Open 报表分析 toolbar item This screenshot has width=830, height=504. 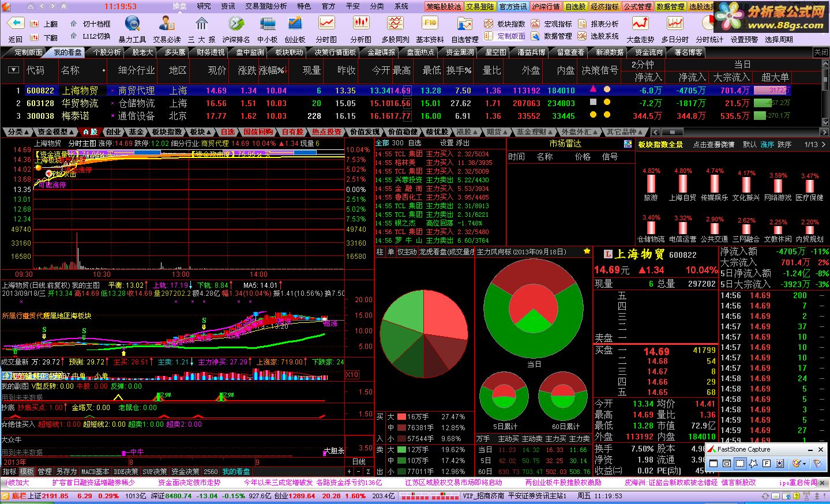tap(598, 24)
